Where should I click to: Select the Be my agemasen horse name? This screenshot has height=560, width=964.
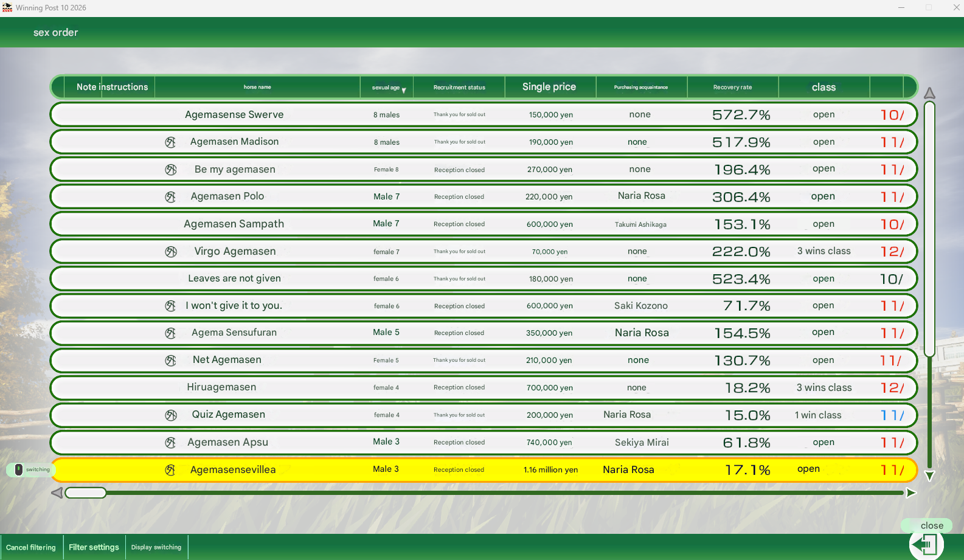point(235,170)
